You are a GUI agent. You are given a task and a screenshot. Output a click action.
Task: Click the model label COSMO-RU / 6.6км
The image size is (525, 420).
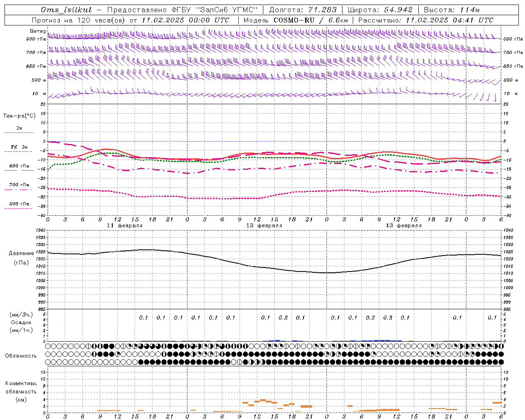tap(310, 20)
